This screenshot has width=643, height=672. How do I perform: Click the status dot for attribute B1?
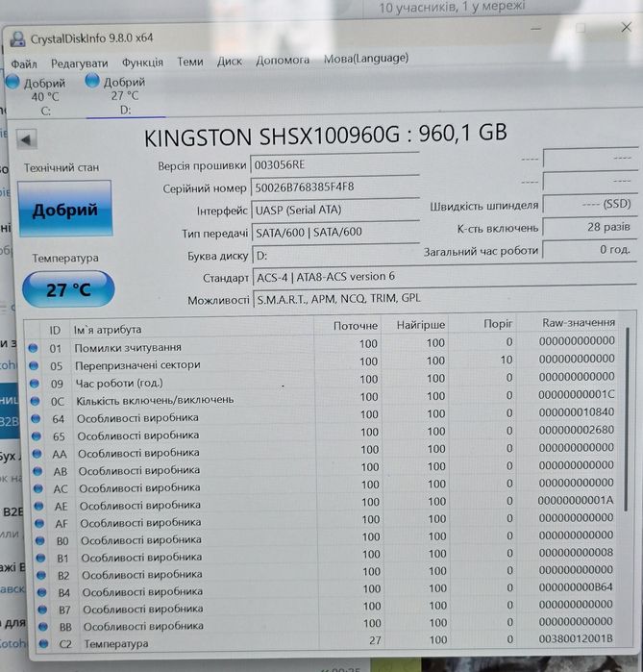click(x=40, y=558)
